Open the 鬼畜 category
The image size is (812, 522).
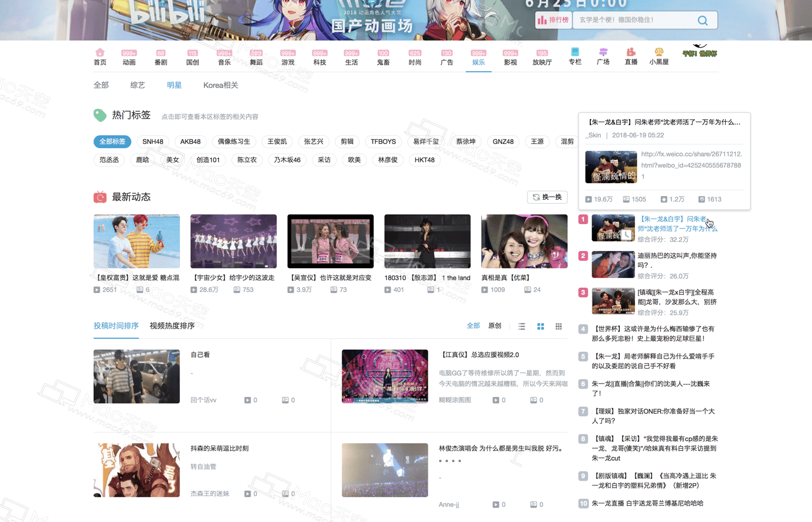pyautogui.click(x=383, y=58)
